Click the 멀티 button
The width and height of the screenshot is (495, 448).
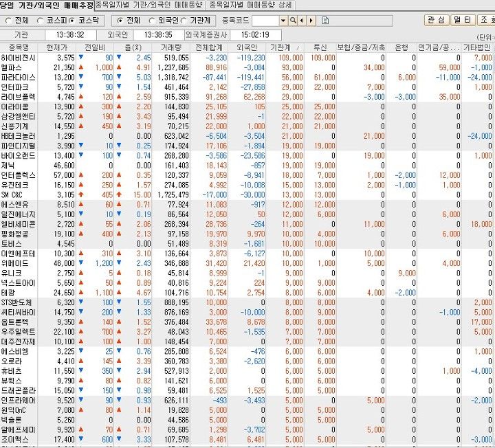[x=463, y=20]
